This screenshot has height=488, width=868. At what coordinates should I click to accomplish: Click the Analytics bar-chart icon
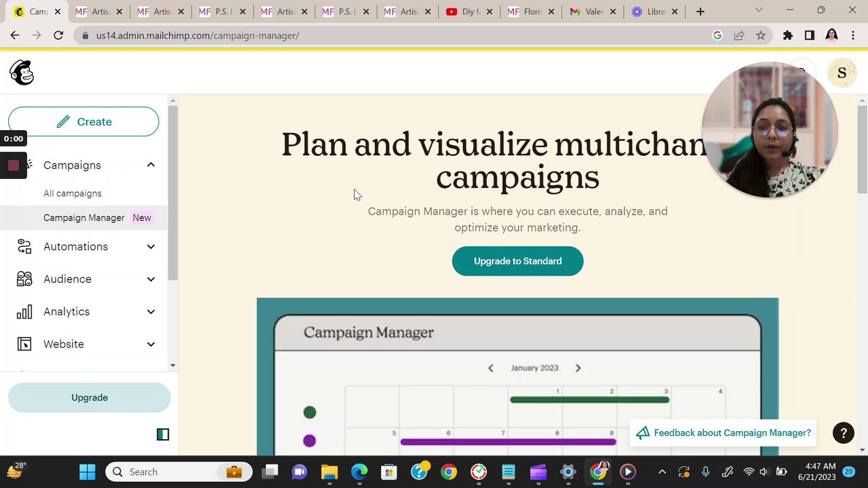point(24,312)
